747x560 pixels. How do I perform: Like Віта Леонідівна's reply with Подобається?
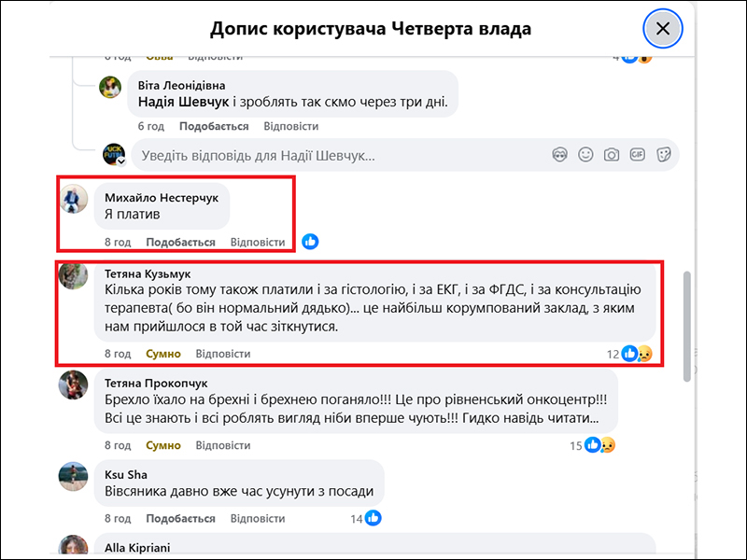pos(214,126)
